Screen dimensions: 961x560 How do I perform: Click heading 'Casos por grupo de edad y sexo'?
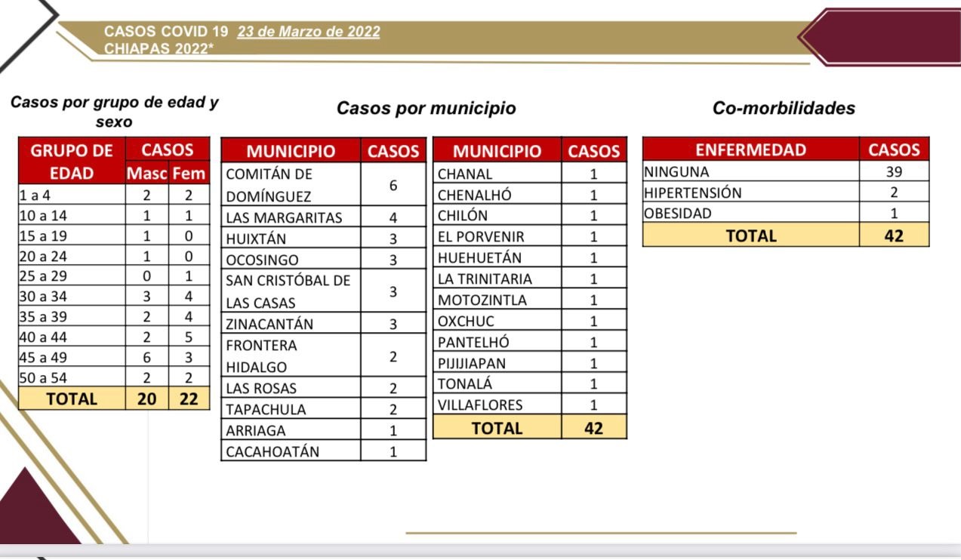point(115,112)
